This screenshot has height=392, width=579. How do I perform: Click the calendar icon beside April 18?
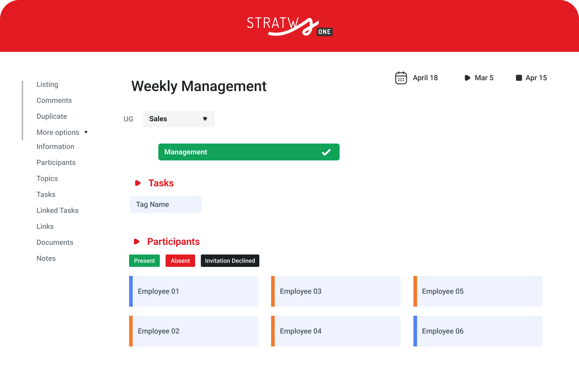pos(401,78)
